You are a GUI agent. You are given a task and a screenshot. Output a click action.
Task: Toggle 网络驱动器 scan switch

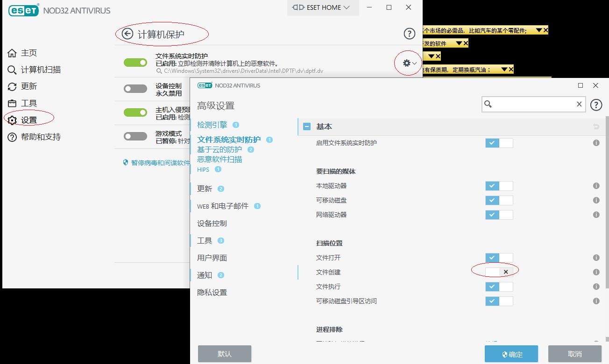pyautogui.click(x=499, y=215)
